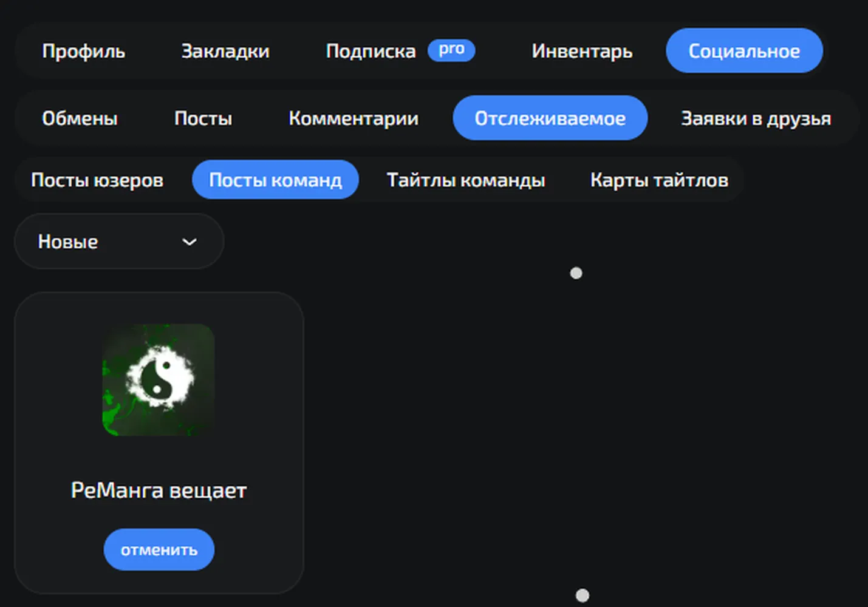Click the РеМанга вещает team name
This screenshot has width=868, height=607.
pyautogui.click(x=159, y=490)
